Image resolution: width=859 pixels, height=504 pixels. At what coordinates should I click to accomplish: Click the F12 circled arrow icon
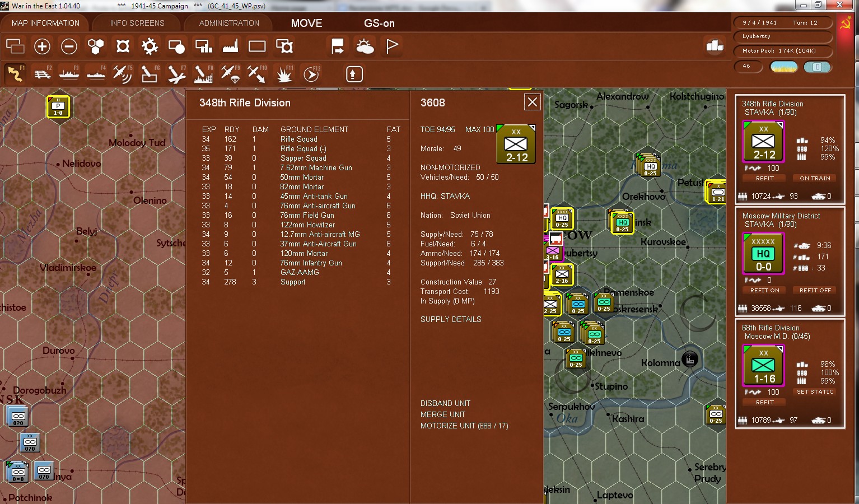point(311,74)
